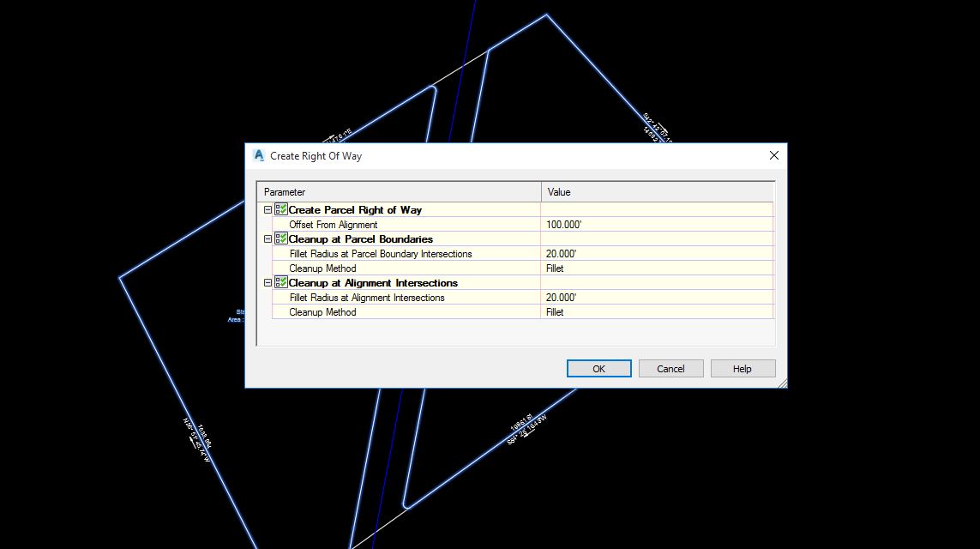Screen dimensions: 980x549
Task: Collapse the Create Parcel Right of Way section
Action: [268, 208]
